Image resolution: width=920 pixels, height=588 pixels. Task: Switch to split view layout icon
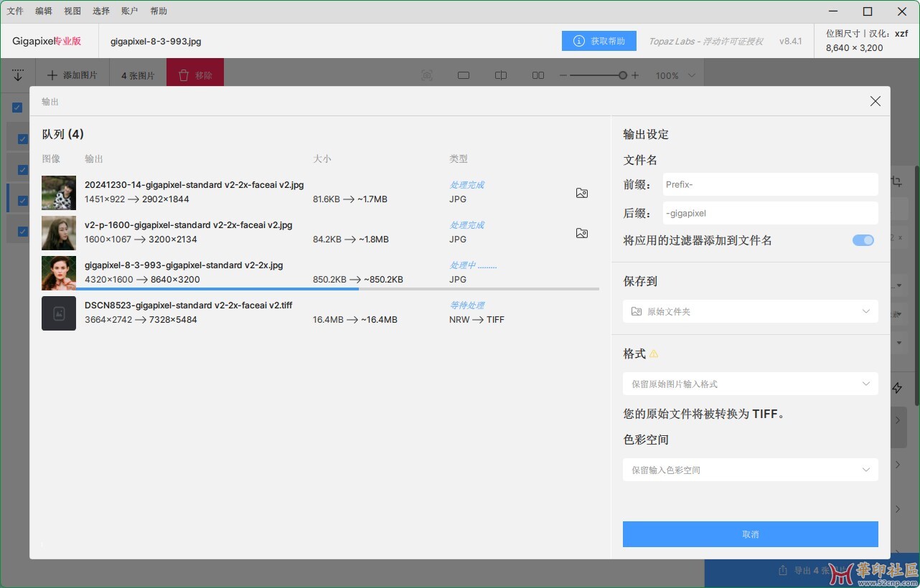click(x=501, y=75)
